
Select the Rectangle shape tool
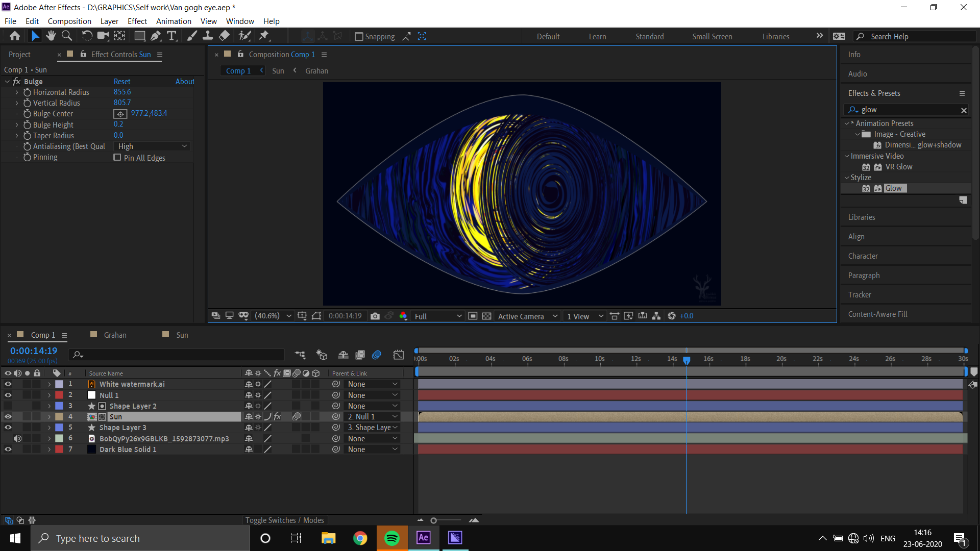[139, 36]
